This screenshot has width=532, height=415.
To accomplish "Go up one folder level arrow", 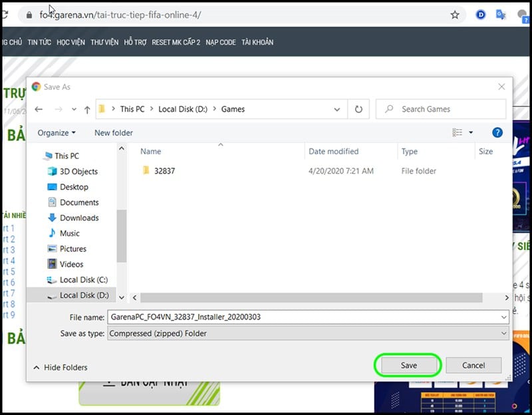I will pyautogui.click(x=87, y=109).
